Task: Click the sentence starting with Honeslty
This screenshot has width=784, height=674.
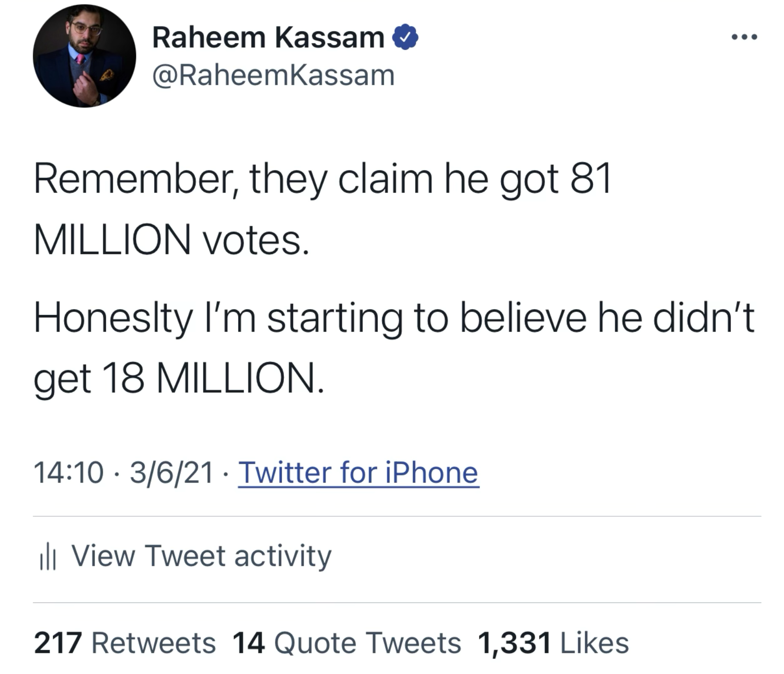Action: click(393, 349)
